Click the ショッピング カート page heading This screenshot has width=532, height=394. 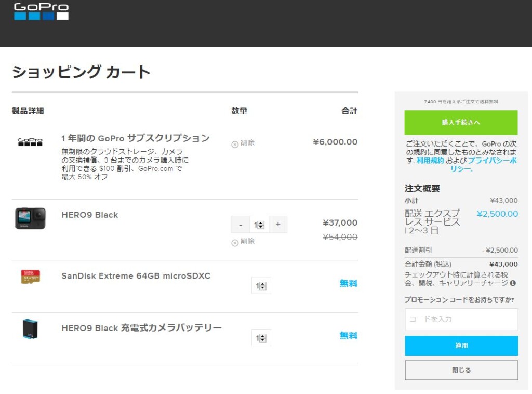(x=81, y=72)
